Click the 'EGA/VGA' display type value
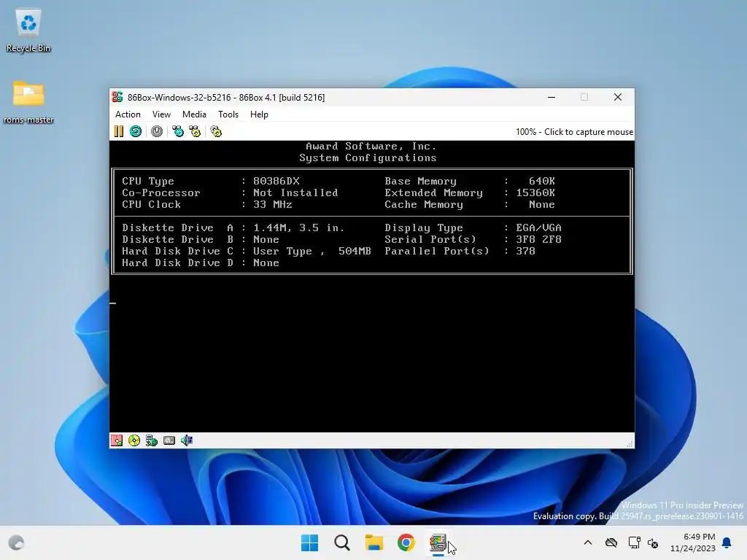Image resolution: width=747 pixels, height=560 pixels. tap(538, 227)
